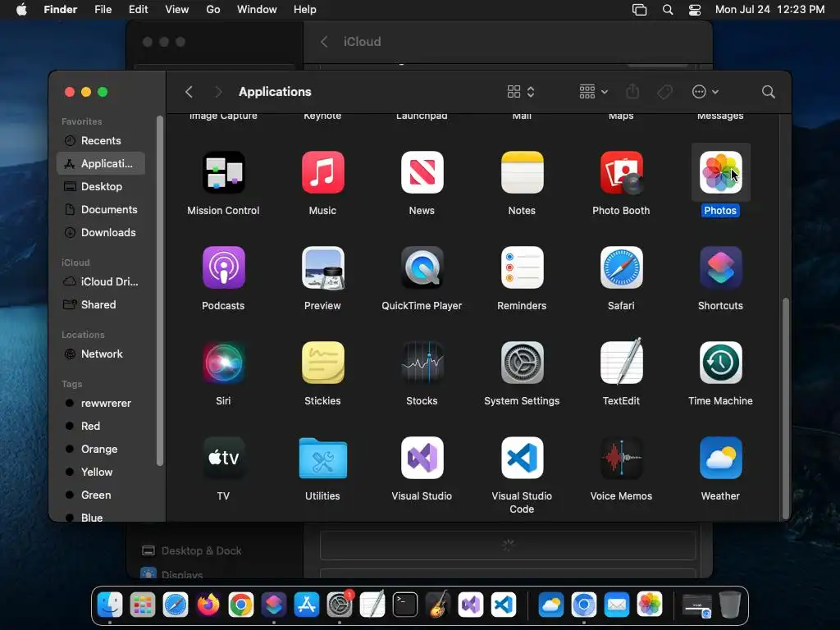Open Spotlight search in menu bar
840x630 pixels.
[x=668, y=10]
